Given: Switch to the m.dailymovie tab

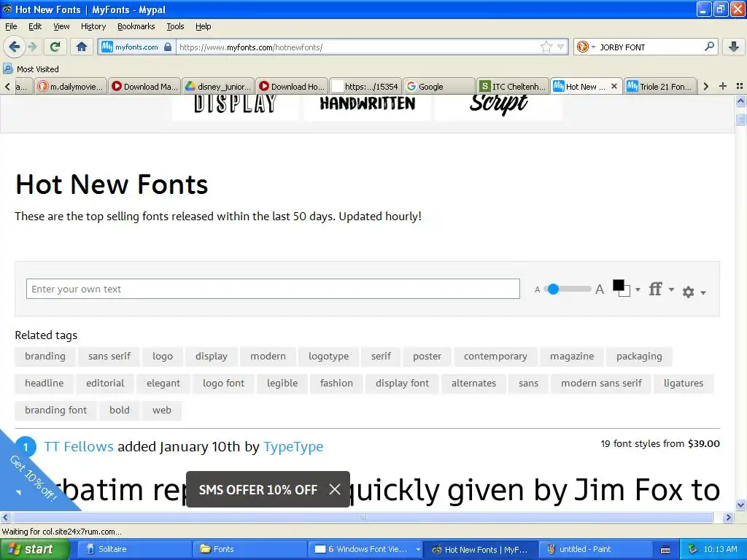Looking at the screenshot, I should (x=71, y=86).
